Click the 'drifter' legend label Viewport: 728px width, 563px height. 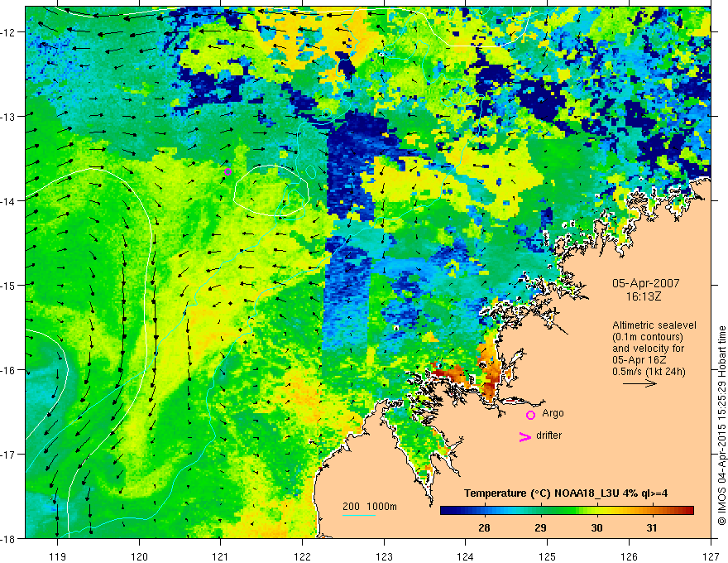[548, 435]
